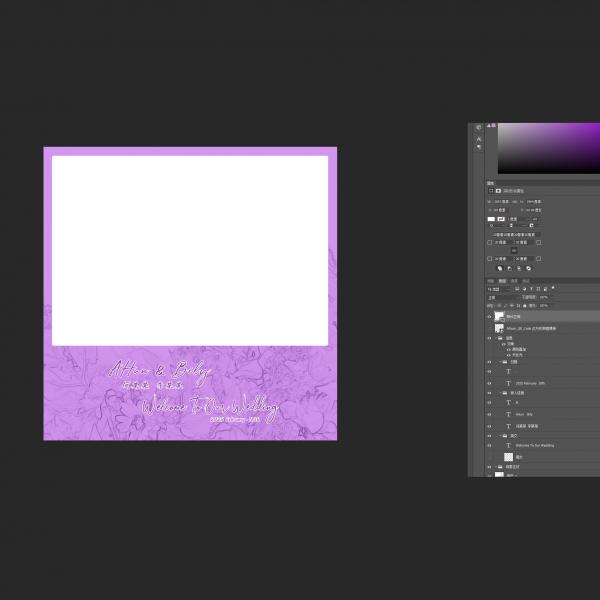Click the T icon of the Welcome To Our Wedding layer
The width and height of the screenshot is (600, 600).
pos(508,445)
